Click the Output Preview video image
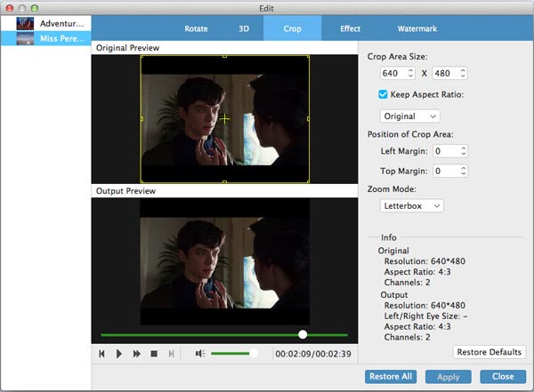 point(225,263)
